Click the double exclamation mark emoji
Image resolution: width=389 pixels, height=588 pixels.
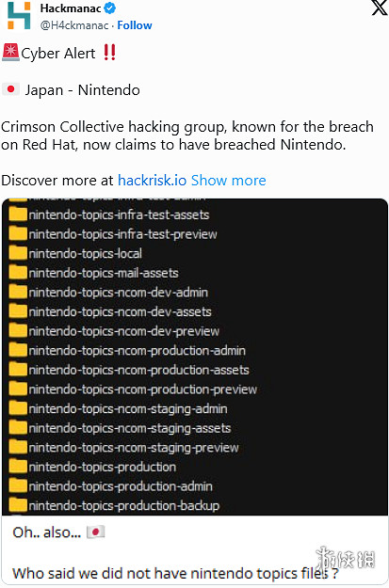point(110,53)
